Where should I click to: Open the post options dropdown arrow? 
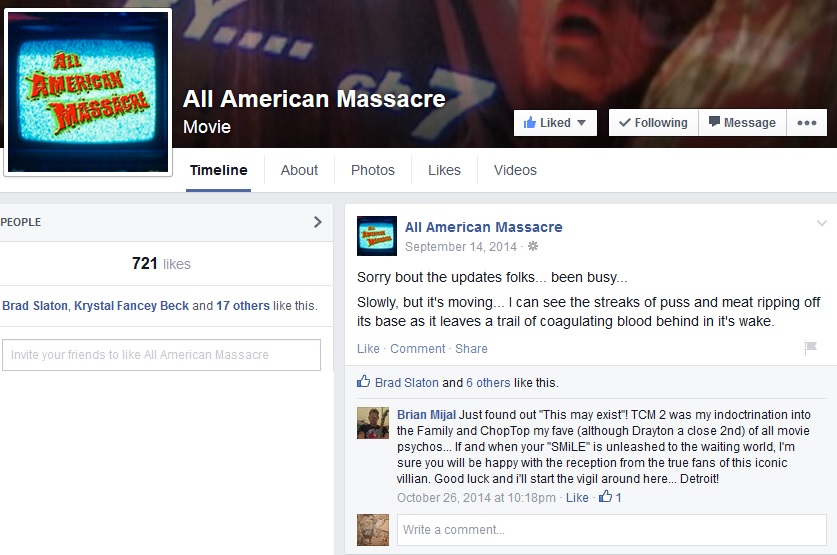pos(822,223)
